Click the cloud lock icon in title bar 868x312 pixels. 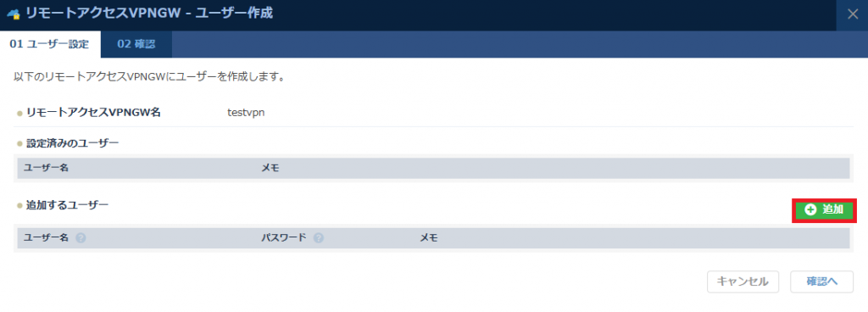pos(14,14)
